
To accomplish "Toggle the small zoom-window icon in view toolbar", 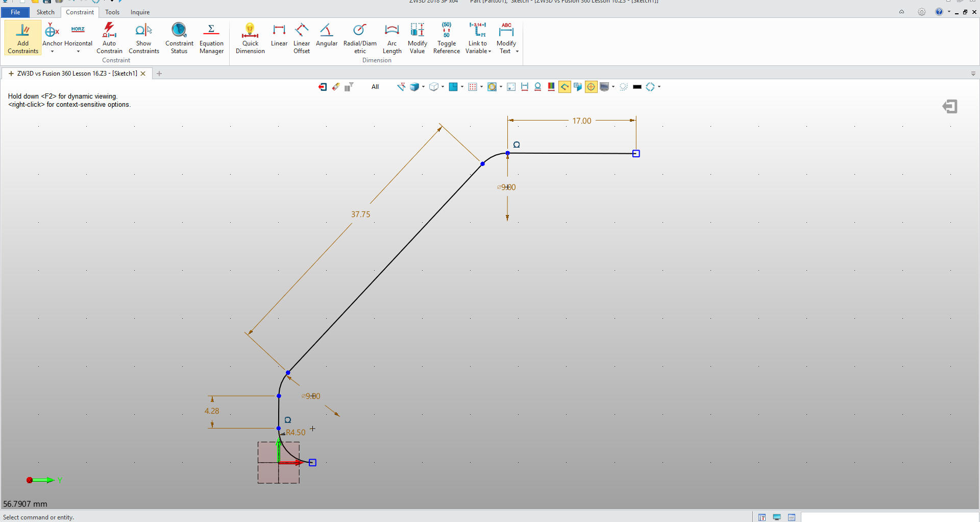I will tap(511, 87).
